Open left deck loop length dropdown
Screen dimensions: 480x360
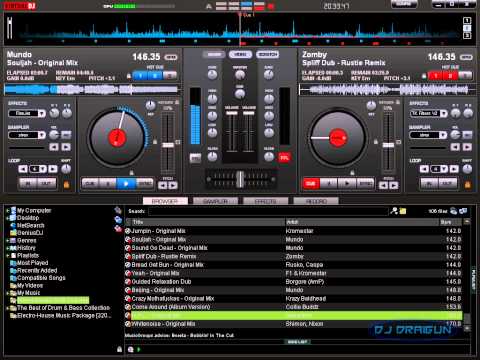click(x=43, y=169)
